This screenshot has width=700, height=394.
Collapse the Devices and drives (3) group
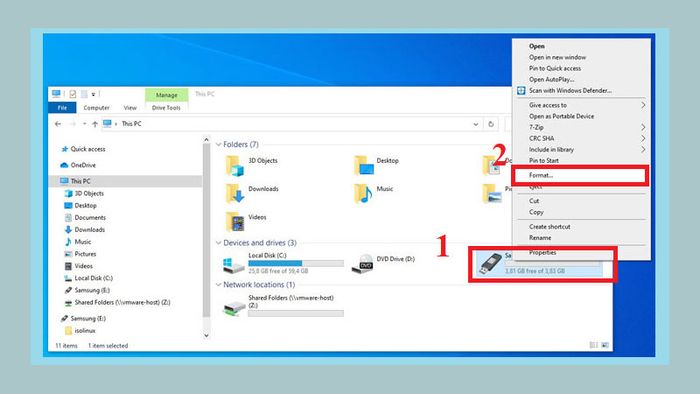tap(218, 243)
